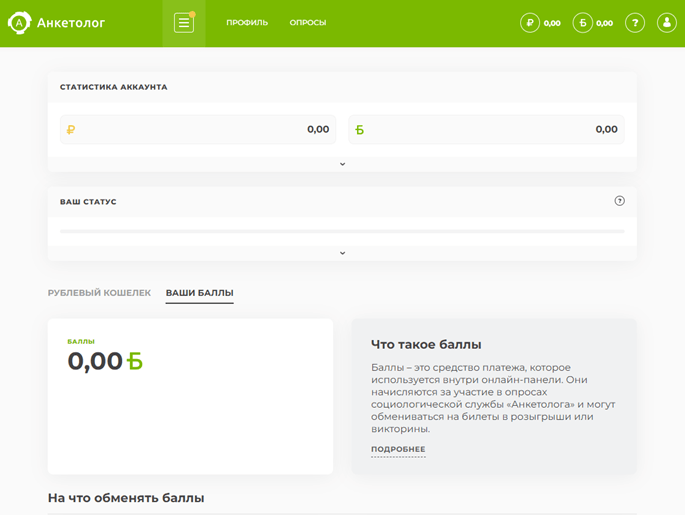The image size is (685, 516).
Task: Open the hamburger menu with notification dot
Action: (184, 23)
